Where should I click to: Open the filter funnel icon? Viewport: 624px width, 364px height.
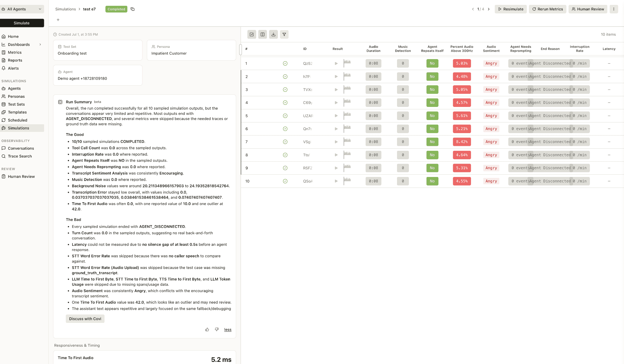coord(284,34)
